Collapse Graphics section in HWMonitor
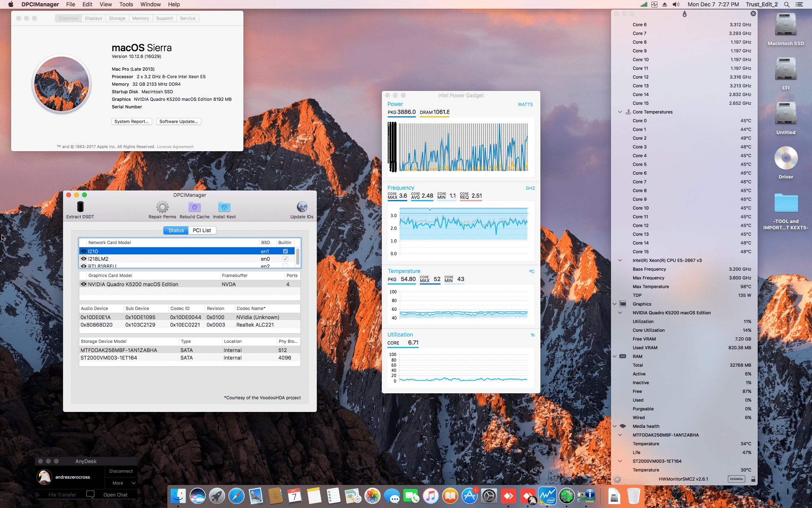Image resolution: width=812 pixels, height=508 pixels. [615, 304]
